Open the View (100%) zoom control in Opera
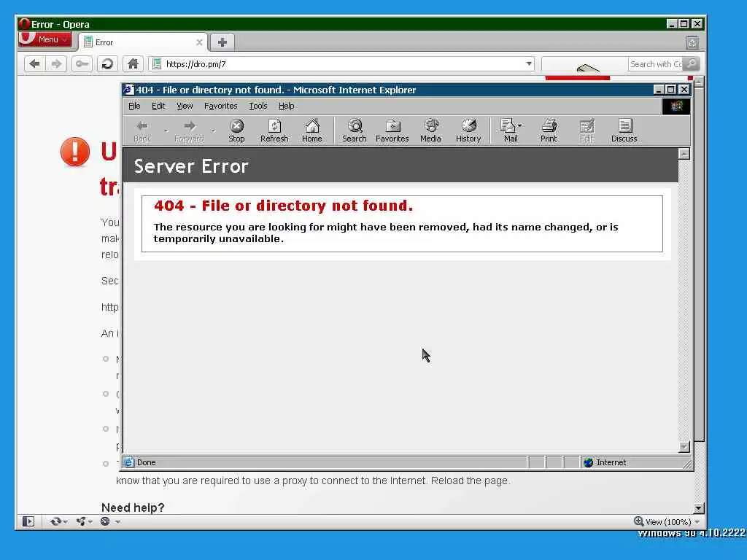 667,521
